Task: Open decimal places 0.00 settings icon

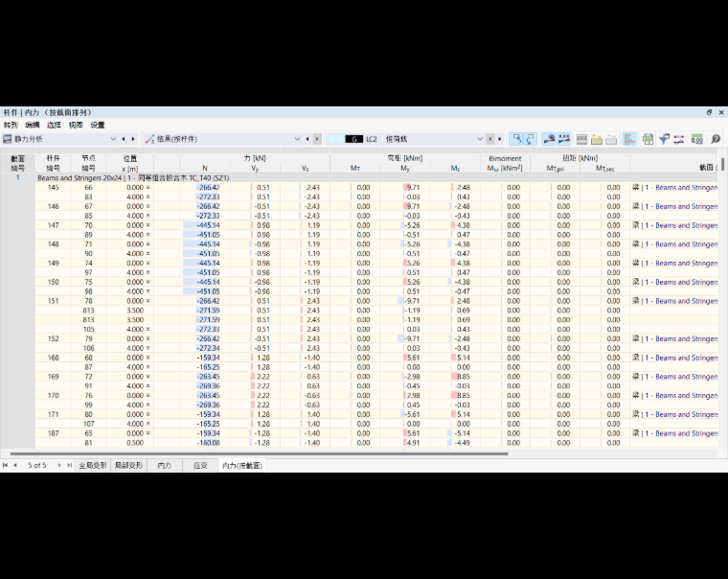Action: [x=697, y=139]
